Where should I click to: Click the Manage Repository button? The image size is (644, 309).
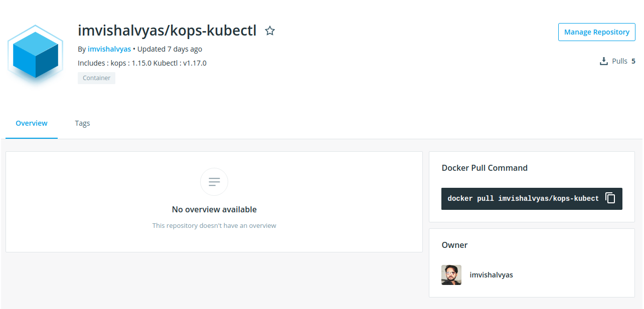(597, 32)
